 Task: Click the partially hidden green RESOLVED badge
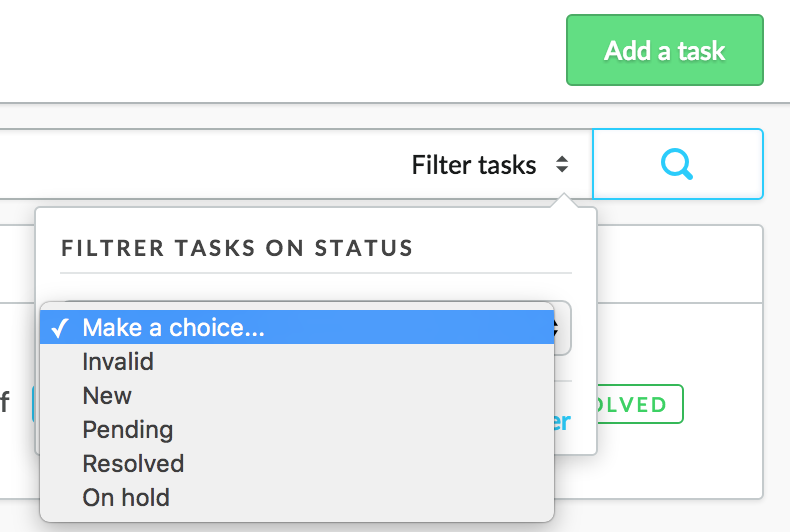tap(640, 404)
